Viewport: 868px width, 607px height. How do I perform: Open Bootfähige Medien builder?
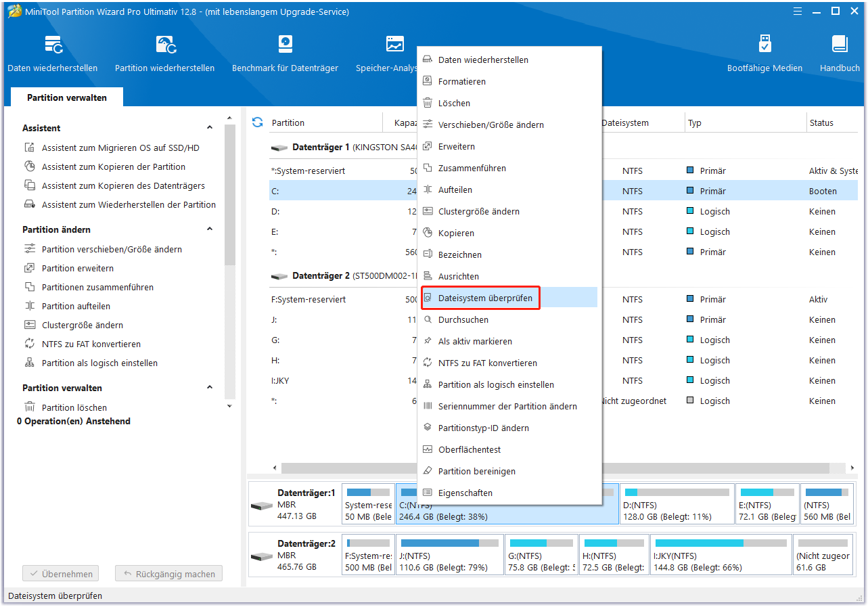pyautogui.click(x=764, y=53)
